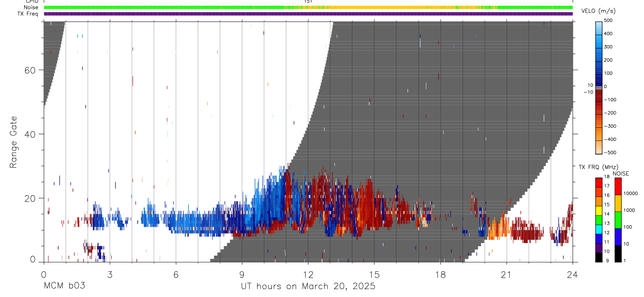Pick the blue swatch in NOISE legend
Viewport: 644px width, 297px height.
(x=618, y=236)
